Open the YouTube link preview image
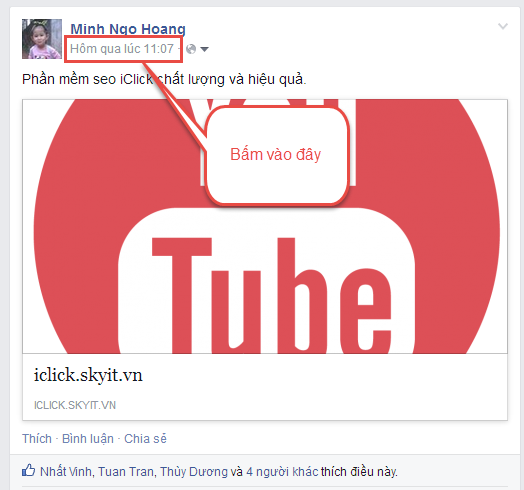This screenshot has width=524, height=490. (265, 226)
